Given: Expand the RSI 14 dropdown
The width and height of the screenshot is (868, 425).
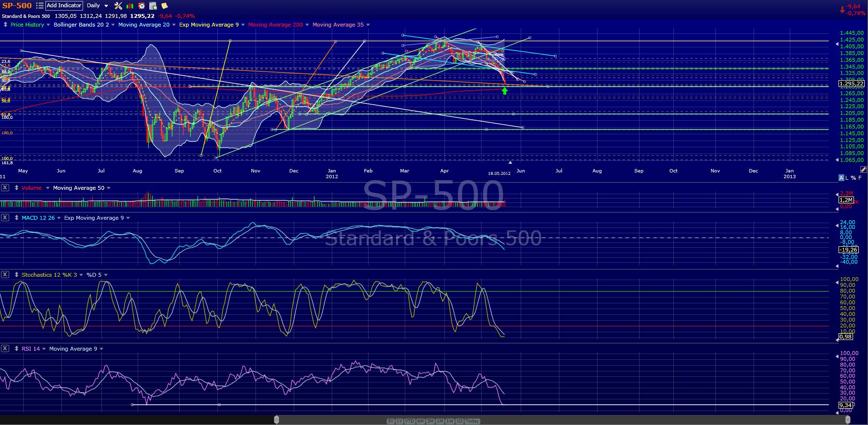Looking at the screenshot, I should pos(44,349).
